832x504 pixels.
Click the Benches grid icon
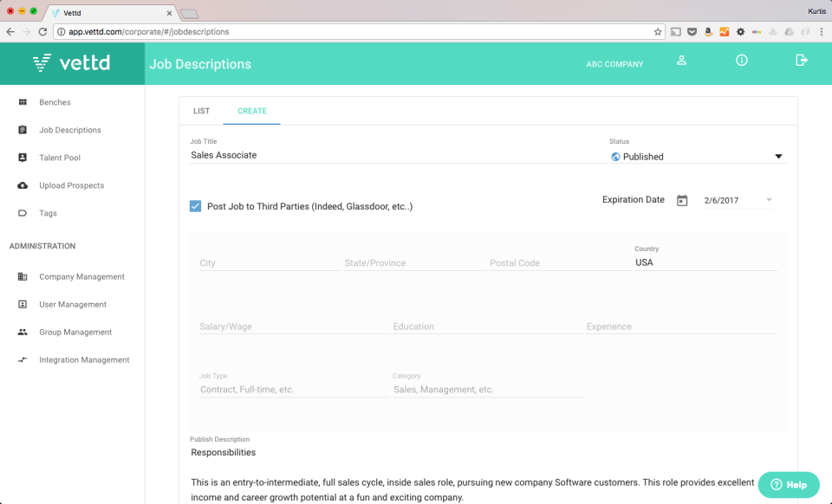23,102
